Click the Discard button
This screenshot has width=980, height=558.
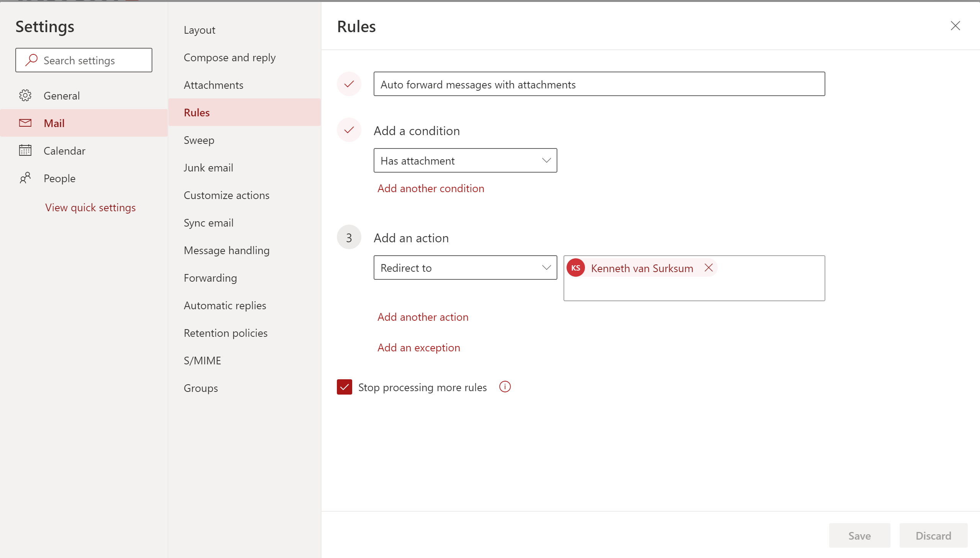click(933, 535)
